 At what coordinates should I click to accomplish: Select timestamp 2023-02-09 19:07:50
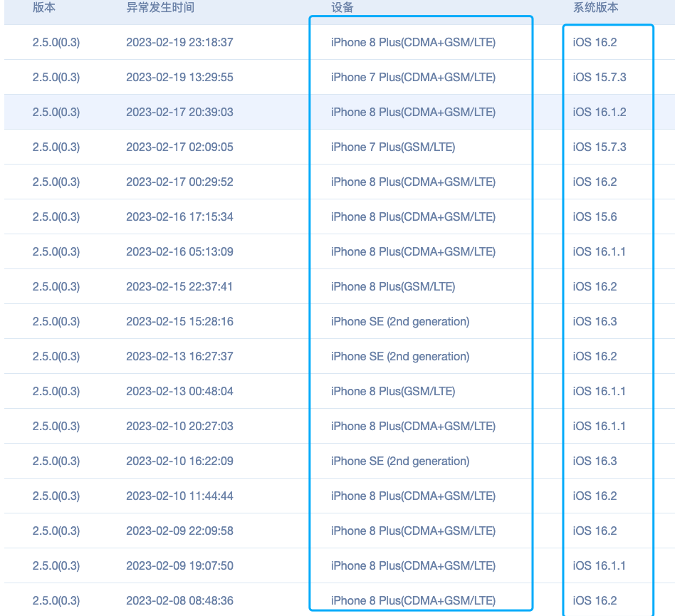pyautogui.click(x=179, y=565)
